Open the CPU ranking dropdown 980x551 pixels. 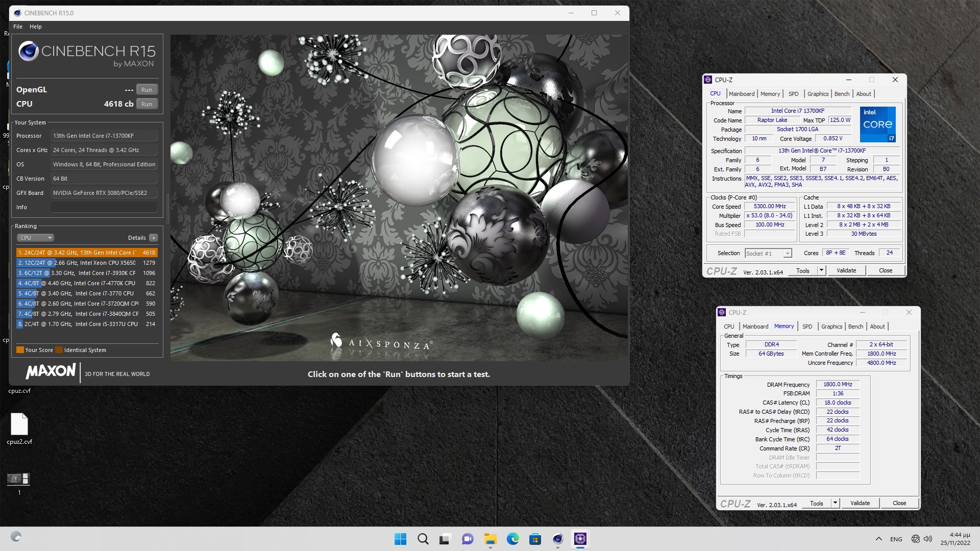pyautogui.click(x=36, y=238)
